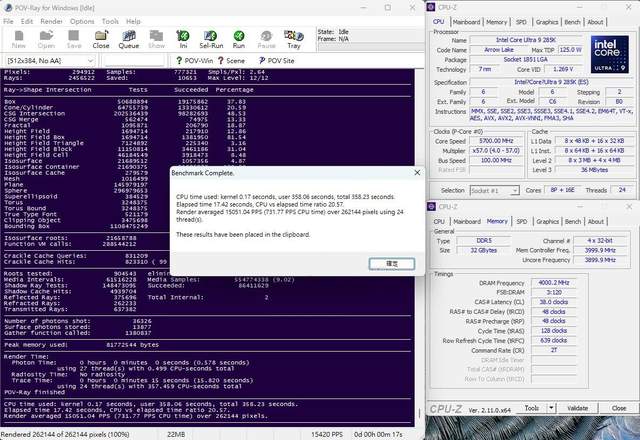Open Bench tab in upper CPU-Z window
Viewport: 640px width, 440px height.
click(572, 22)
